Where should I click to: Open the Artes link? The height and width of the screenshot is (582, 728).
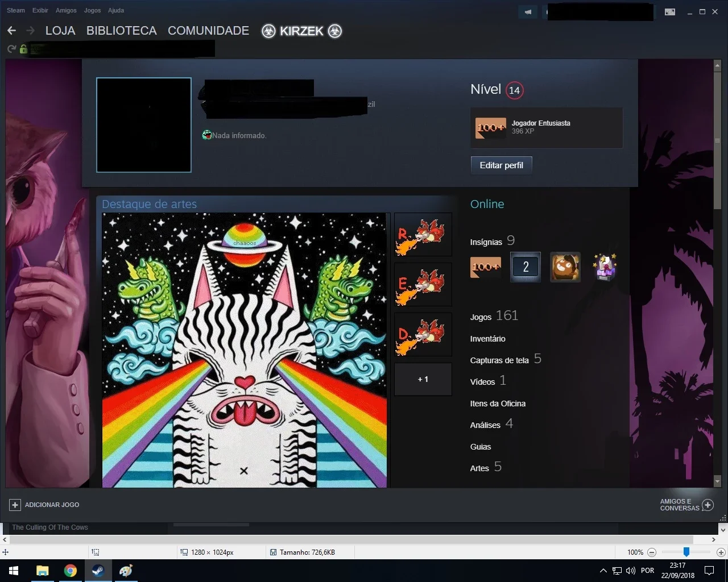(x=479, y=468)
